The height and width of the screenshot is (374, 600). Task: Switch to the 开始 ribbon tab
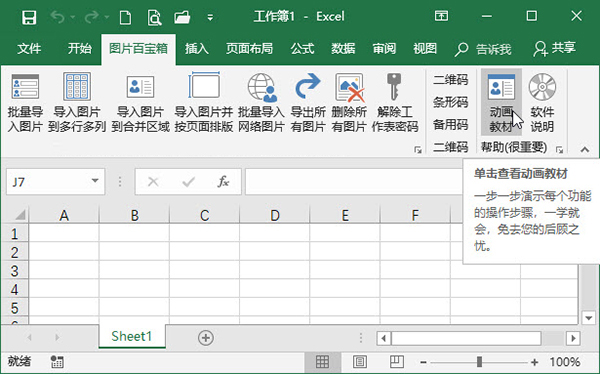click(x=80, y=49)
